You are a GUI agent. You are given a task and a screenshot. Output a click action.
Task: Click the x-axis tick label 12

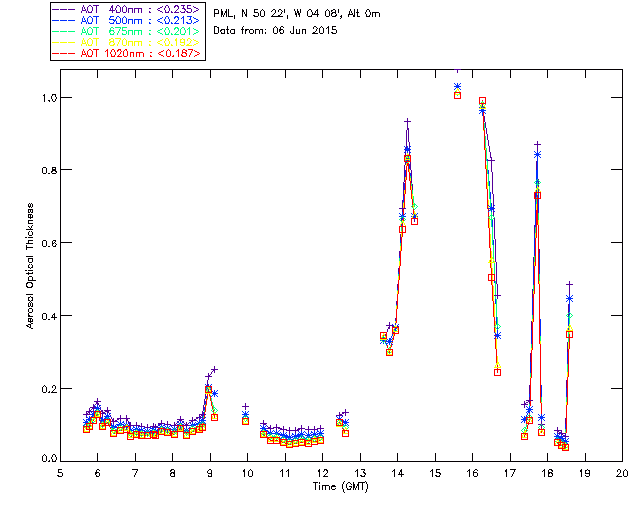point(322,473)
